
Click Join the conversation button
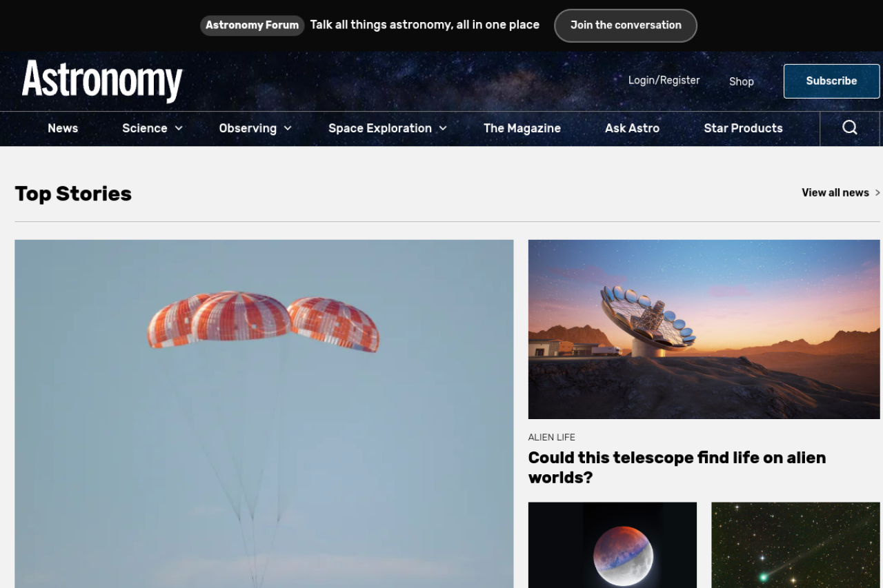[626, 26]
